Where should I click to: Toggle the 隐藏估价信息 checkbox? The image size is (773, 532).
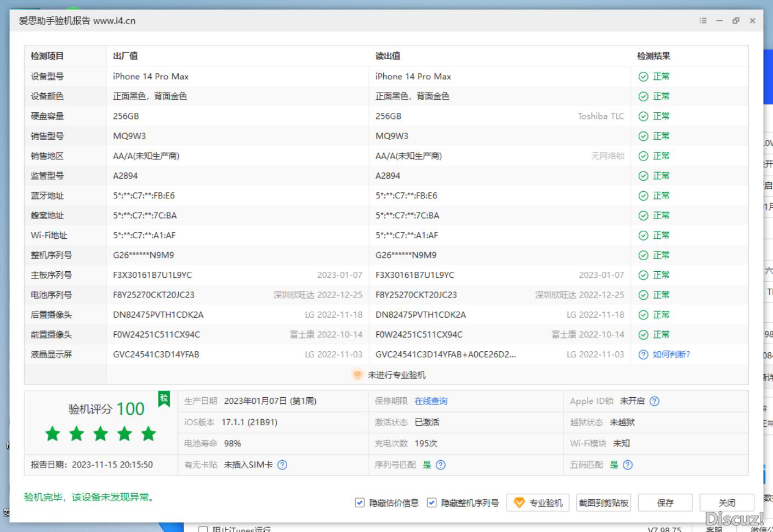(x=360, y=502)
